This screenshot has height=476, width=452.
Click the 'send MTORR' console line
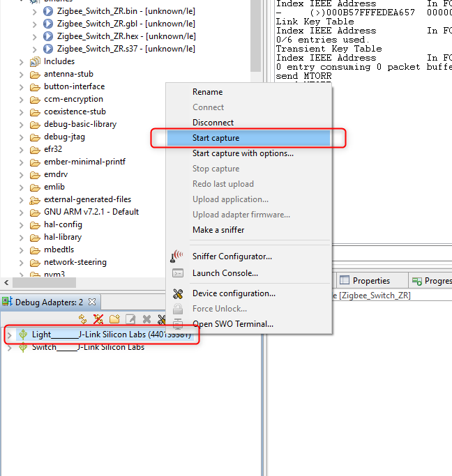coord(303,76)
